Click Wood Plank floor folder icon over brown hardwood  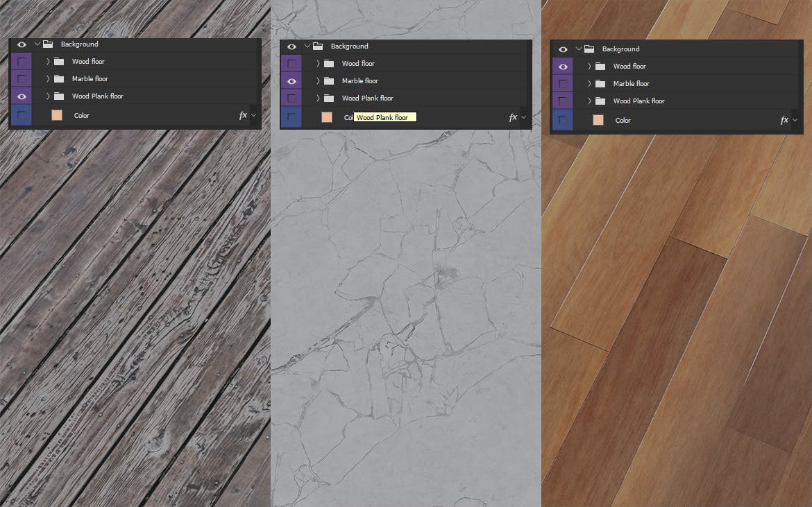point(600,101)
